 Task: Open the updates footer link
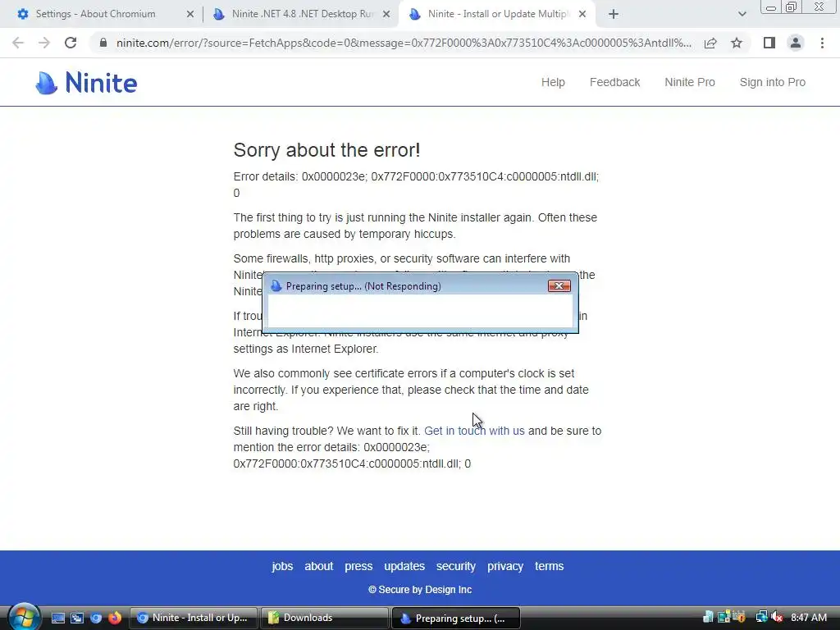404,566
